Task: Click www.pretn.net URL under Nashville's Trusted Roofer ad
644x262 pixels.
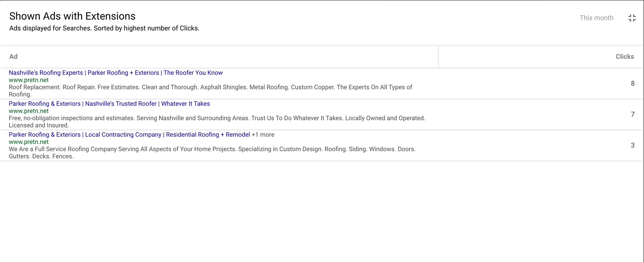Action: pos(29,111)
